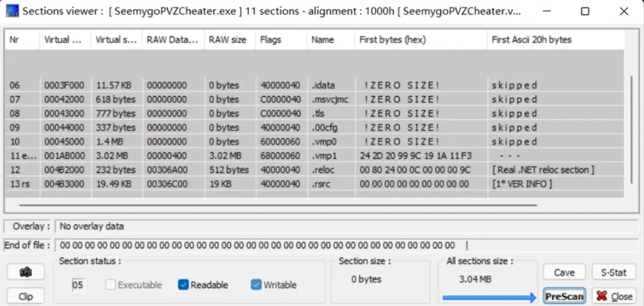This screenshot has width=644, height=306.
Task: Select the .vmp1 section name
Action: pos(325,156)
